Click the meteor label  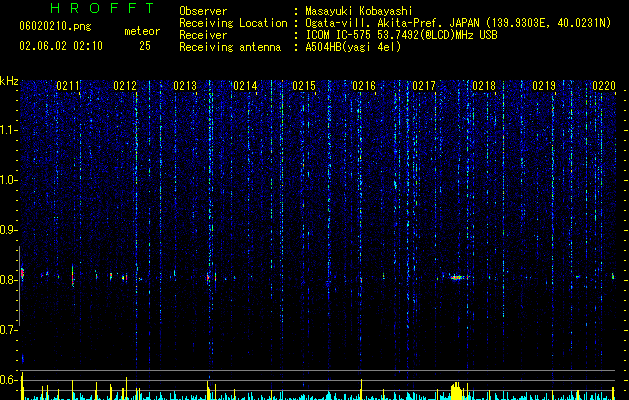pos(142,31)
